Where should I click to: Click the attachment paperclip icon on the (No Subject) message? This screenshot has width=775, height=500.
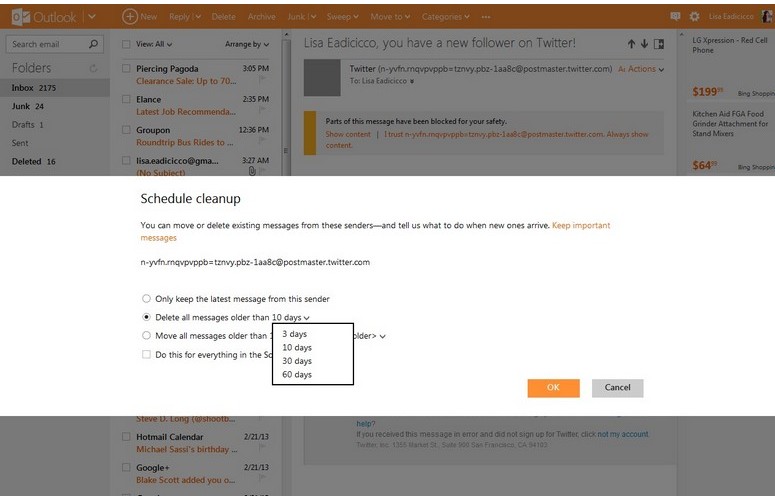252,170
